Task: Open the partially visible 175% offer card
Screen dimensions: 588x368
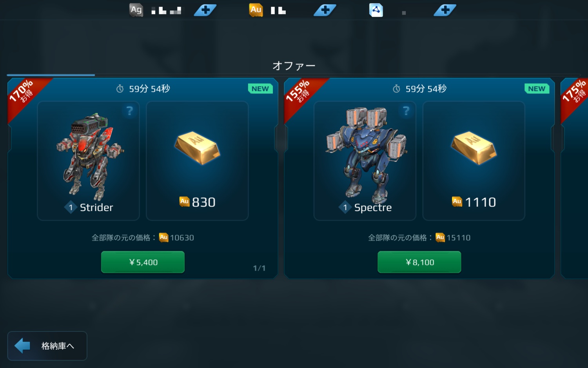Action: [574, 179]
